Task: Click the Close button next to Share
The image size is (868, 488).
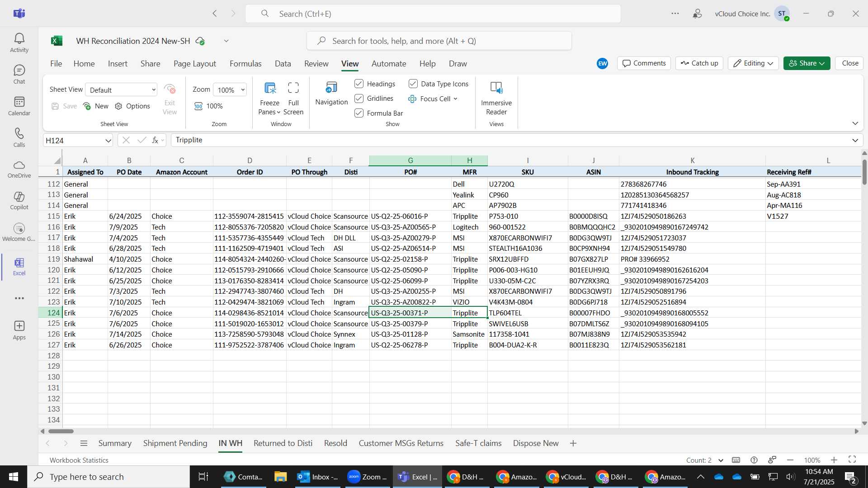Action: (850, 63)
